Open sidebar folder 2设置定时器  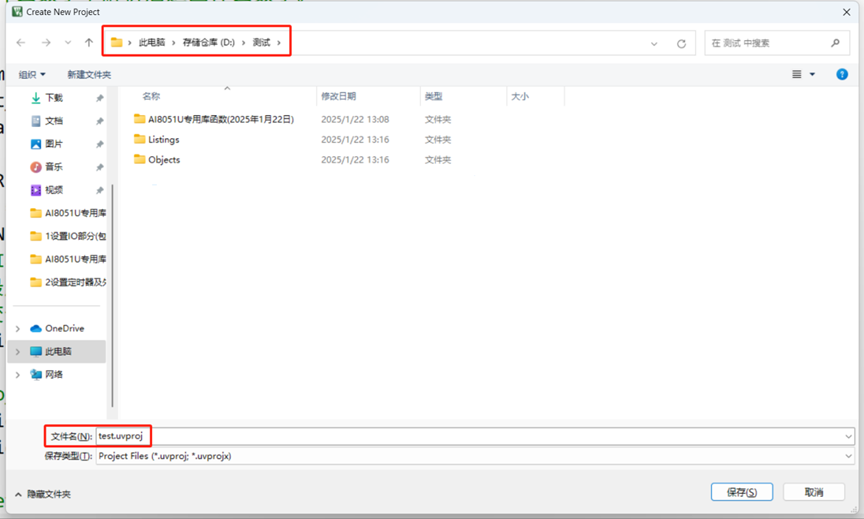pos(68,283)
